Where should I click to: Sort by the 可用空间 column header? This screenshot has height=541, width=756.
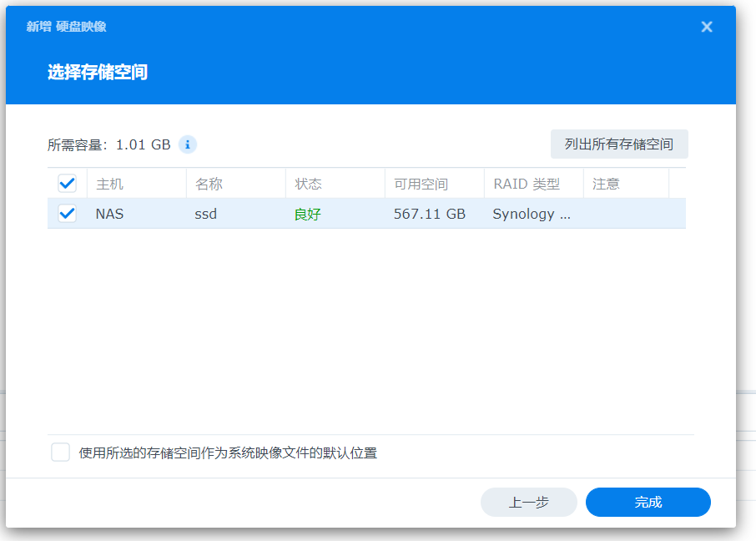[x=435, y=184]
